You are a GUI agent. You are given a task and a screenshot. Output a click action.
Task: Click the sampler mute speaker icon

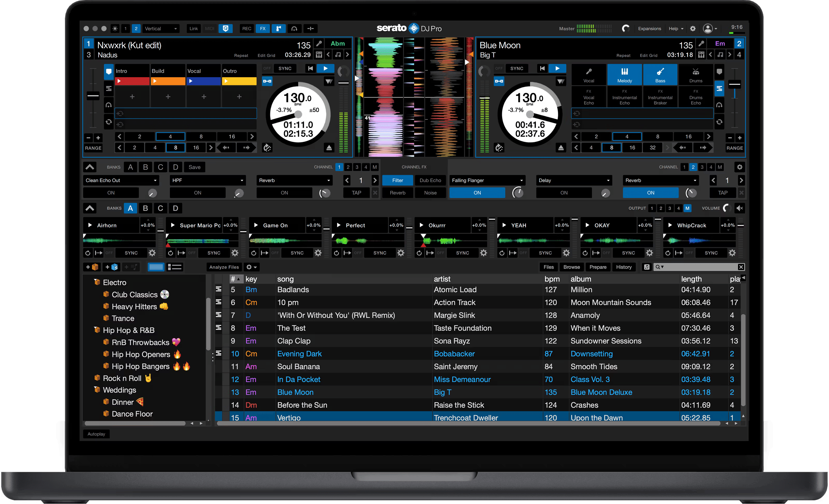click(740, 208)
